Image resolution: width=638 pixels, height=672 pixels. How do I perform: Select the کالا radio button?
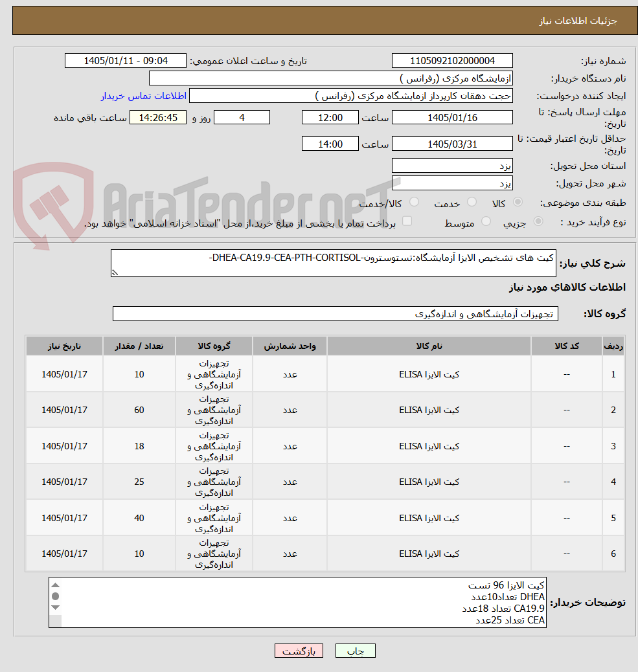click(x=518, y=202)
